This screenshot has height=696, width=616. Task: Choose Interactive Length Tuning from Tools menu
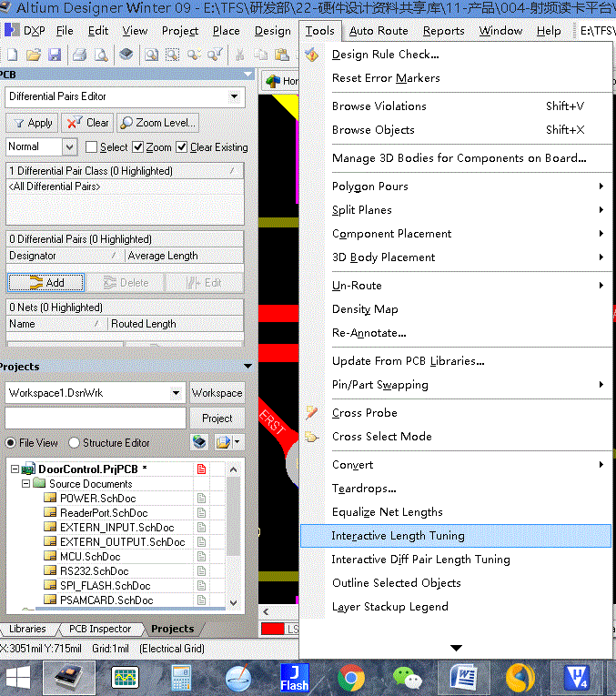pyautogui.click(x=456, y=536)
